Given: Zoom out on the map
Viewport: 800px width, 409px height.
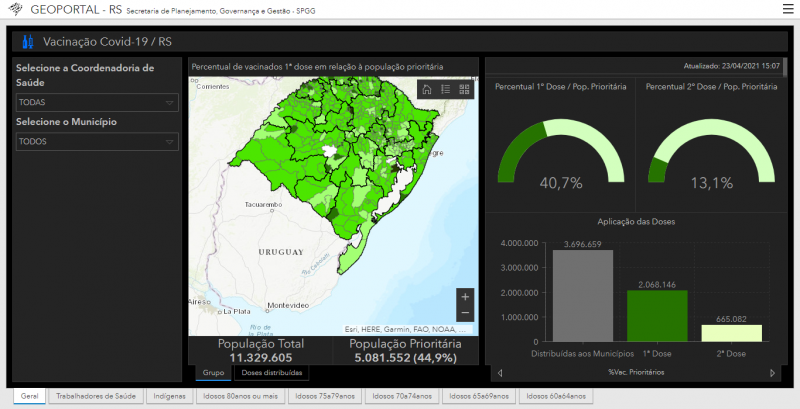Looking at the screenshot, I should click(465, 313).
